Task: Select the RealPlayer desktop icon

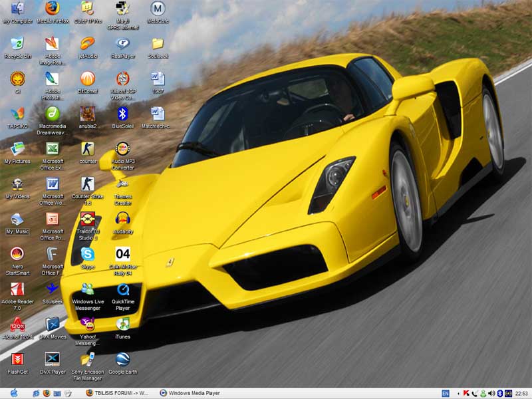Action: tap(123, 47)
